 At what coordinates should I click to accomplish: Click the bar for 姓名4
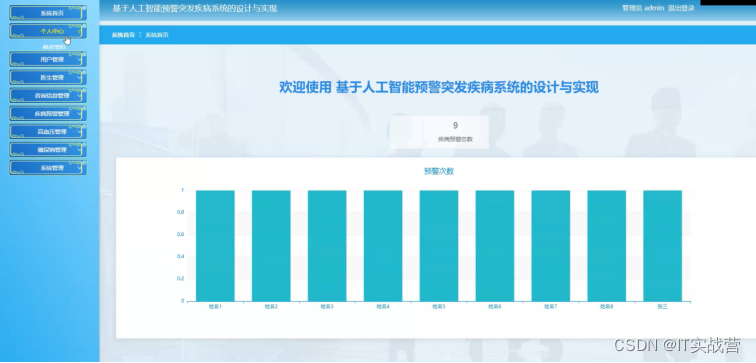pyautogui.click(x=383, y=246)
